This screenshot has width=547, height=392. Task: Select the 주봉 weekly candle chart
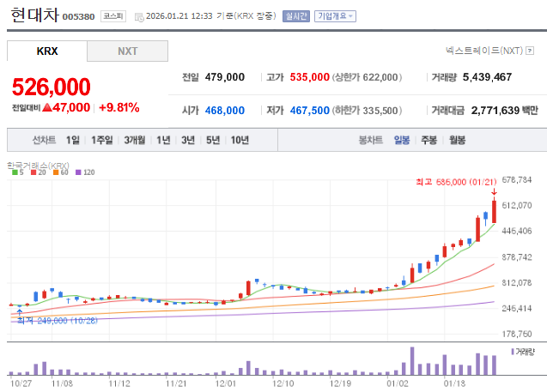point(428,140)
